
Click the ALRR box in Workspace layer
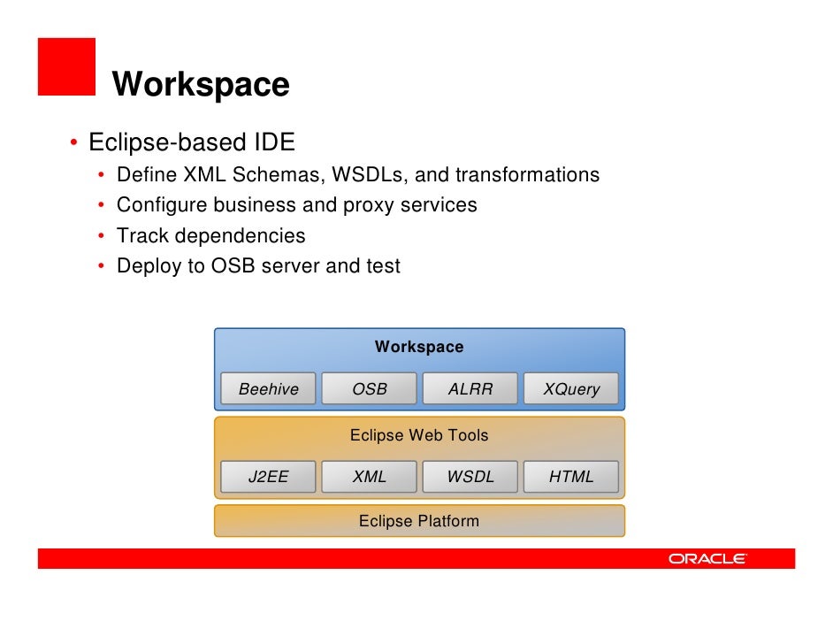point(470,388)
